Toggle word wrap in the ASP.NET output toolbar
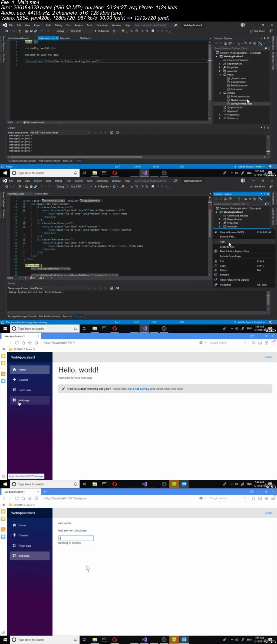The image size is (277, 644). click(117, 133)
